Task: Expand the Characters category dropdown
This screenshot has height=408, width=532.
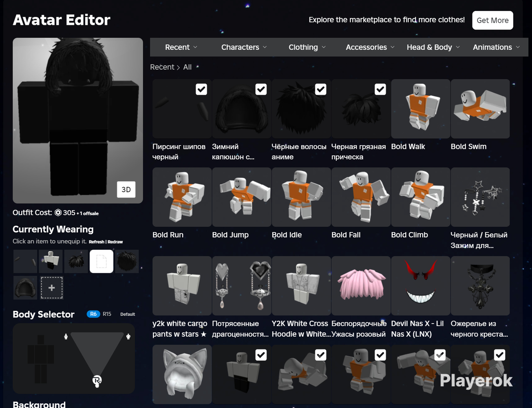Action: pos(244,47)
